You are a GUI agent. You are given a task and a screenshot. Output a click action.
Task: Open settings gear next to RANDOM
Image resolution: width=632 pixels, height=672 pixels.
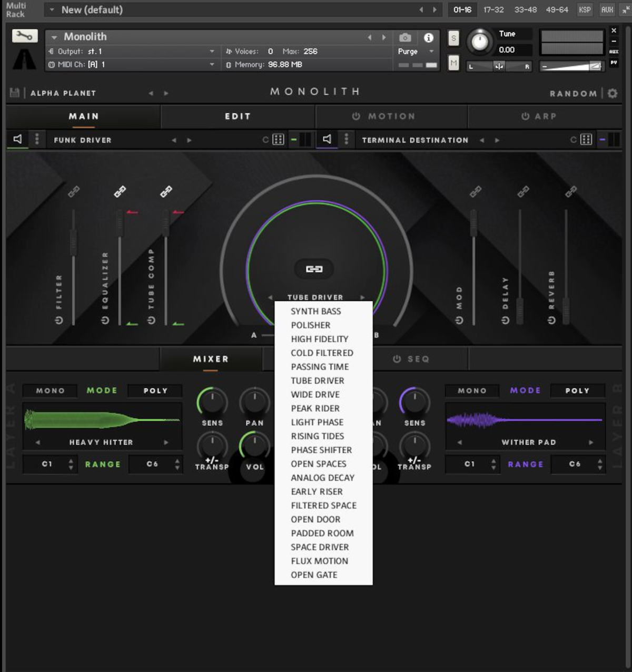pyautogui.click(x=613, y=93)
